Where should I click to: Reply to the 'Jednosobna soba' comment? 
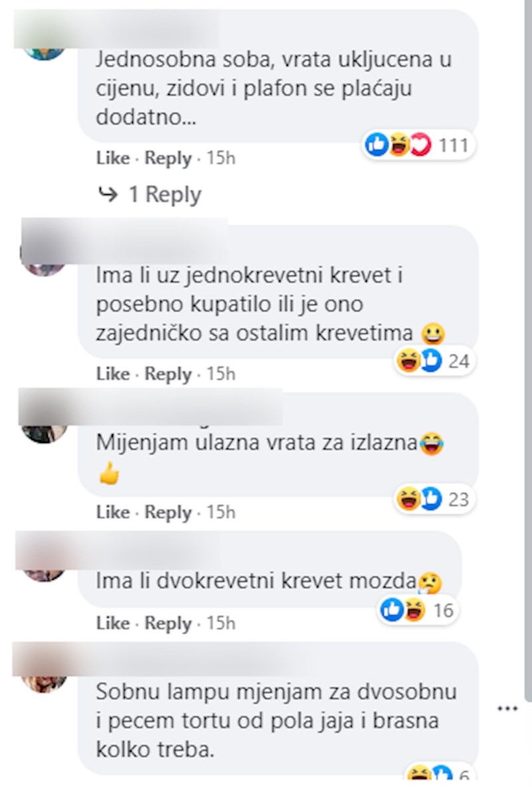tap(168, 158)
